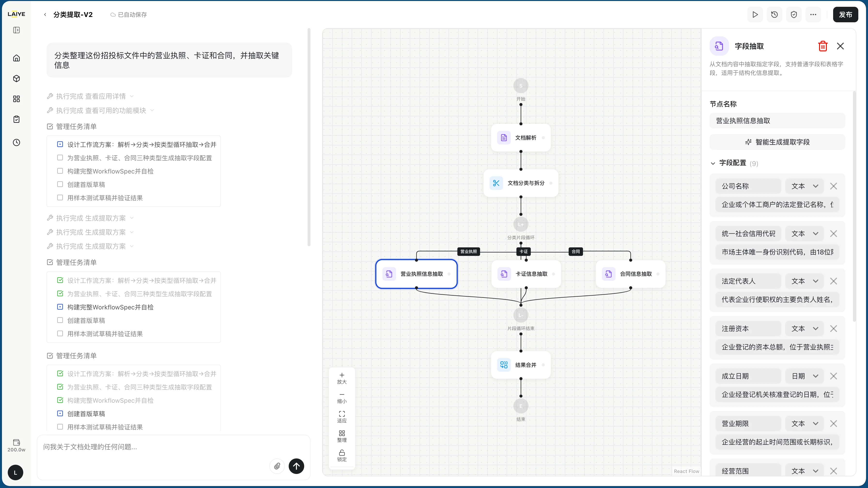868x488 pixels.
Task: Select the 合同信息抽取 node
Action: pos(630,274)
